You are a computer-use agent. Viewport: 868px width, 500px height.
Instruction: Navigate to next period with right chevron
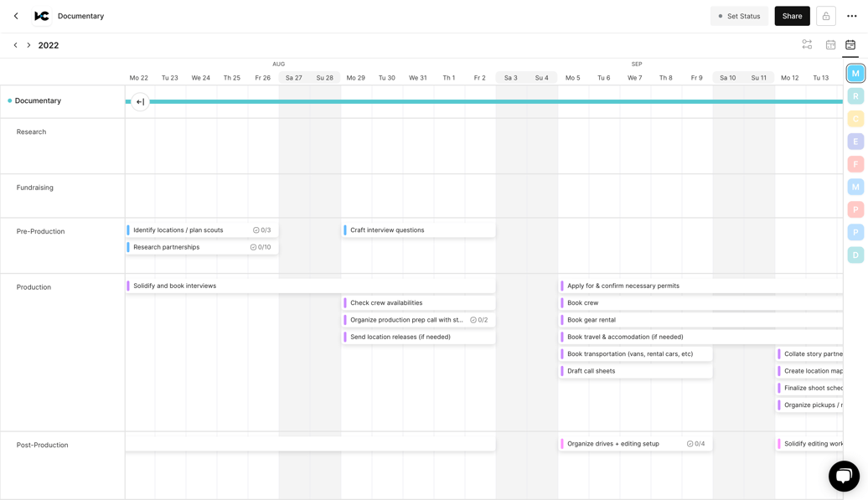click(x=27, y=44)
